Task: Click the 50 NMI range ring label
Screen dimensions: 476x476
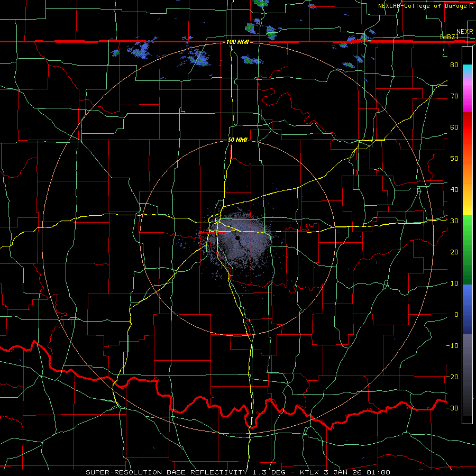Action: [237, 140]
